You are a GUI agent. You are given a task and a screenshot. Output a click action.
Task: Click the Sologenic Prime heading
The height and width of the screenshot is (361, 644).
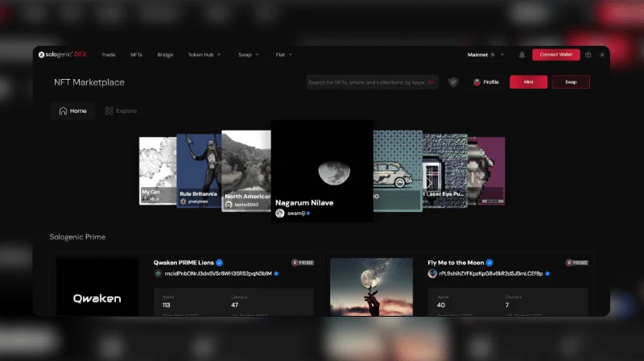coord(77,237)
